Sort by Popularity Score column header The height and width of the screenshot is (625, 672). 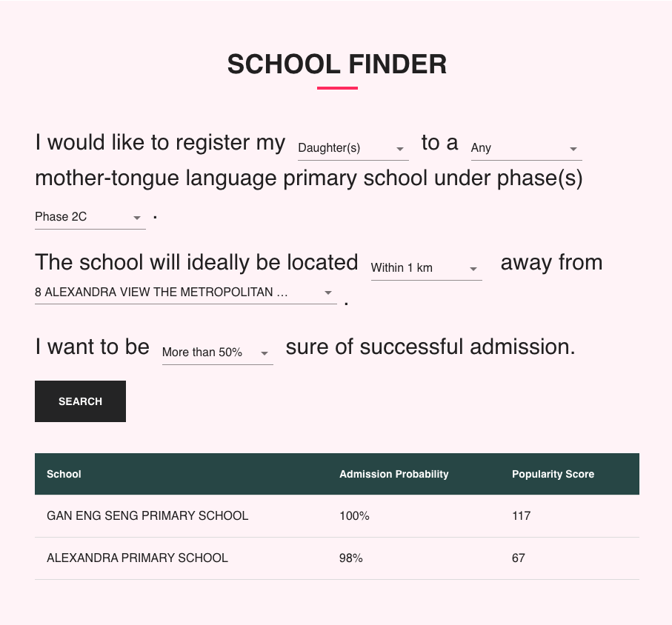click(x=553, y=474)
